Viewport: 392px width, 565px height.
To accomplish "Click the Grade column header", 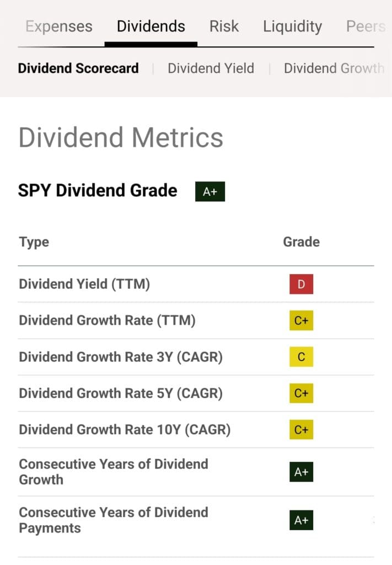I will (x=301, y=242).
